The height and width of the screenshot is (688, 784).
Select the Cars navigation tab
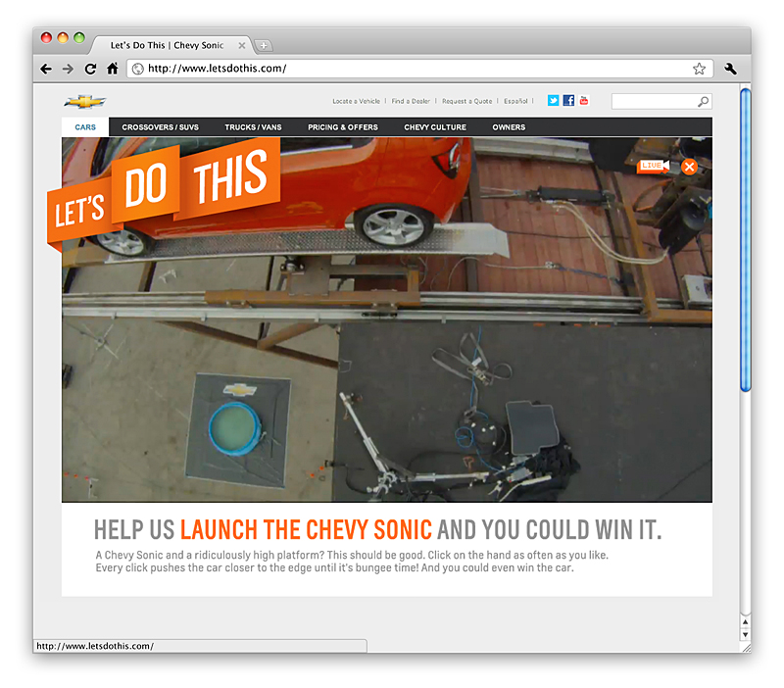click(x=85, y=127)
